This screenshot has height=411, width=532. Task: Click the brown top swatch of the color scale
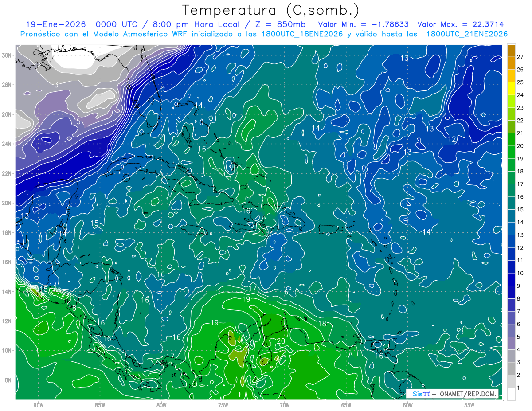[511, 51]
